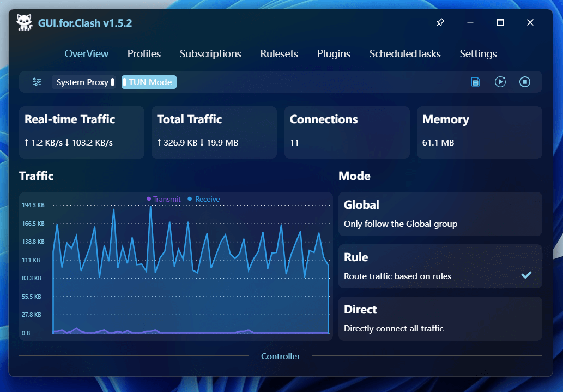
Task: Open the kernel log icon
Action: tap(475, 82)
